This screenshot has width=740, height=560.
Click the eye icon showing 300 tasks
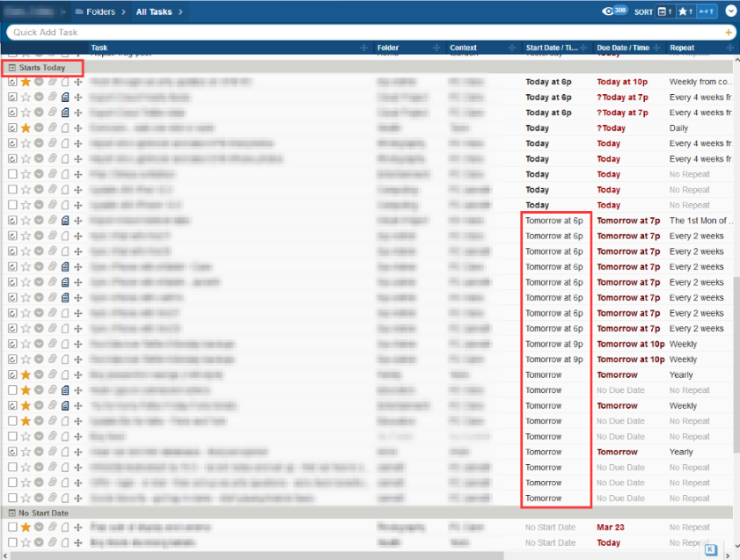(614, 11)
